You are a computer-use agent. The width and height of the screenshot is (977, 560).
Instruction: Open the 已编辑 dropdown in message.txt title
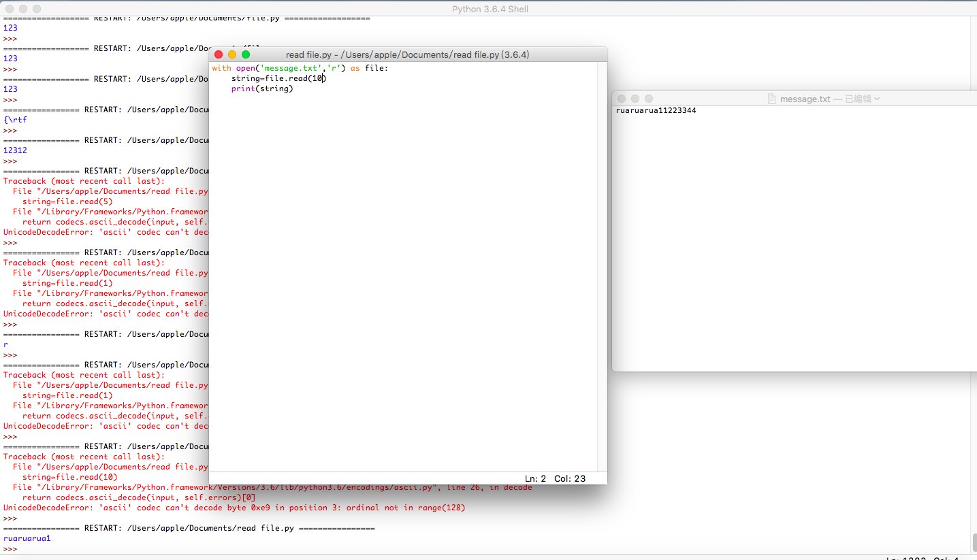862,99
